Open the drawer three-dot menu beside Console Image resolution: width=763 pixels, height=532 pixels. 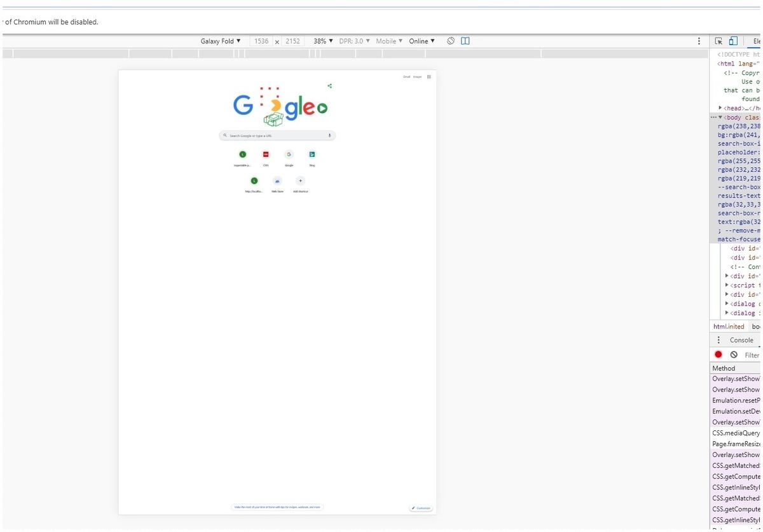(718, 340)
